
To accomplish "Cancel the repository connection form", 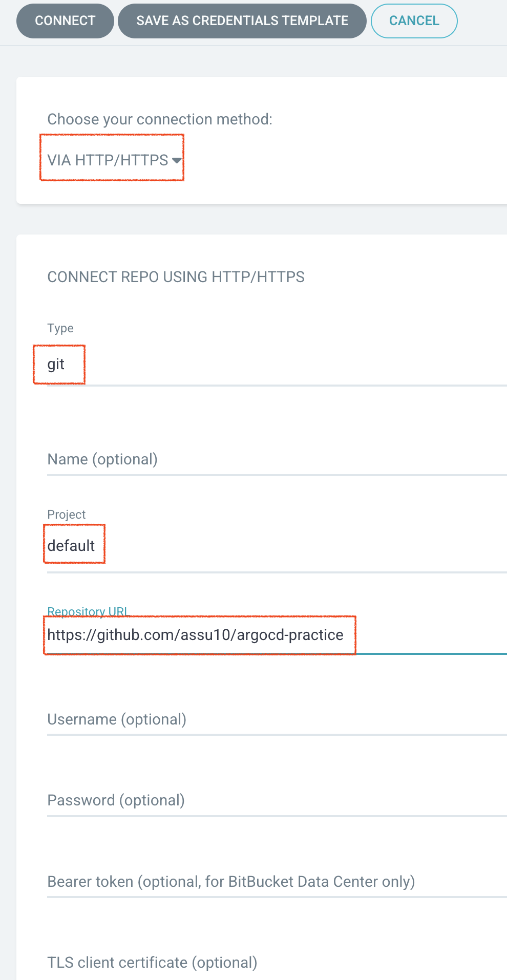I will tap(414, 21).
